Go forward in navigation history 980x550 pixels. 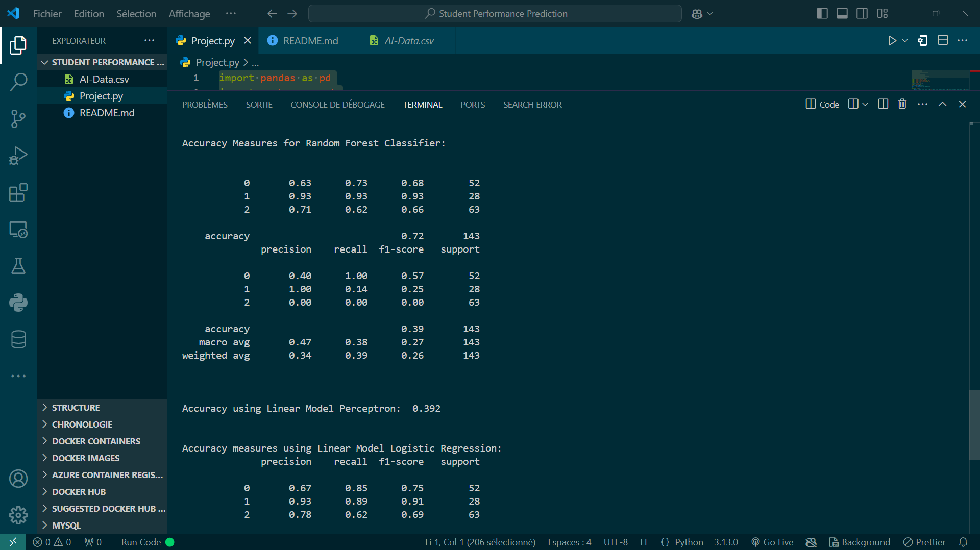[x=292, y=14]
